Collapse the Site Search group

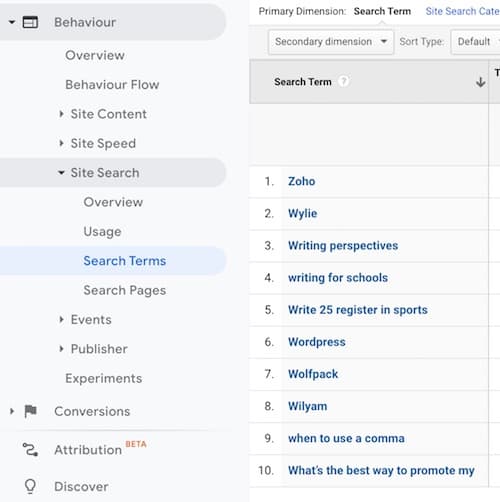point(61,173)
